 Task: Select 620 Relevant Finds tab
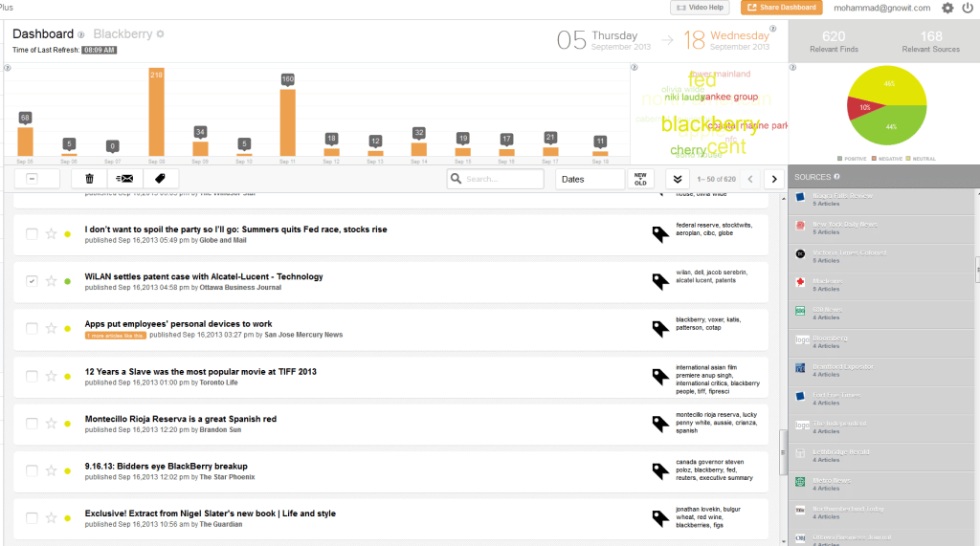pyautogui.click(x=834, y=41)
